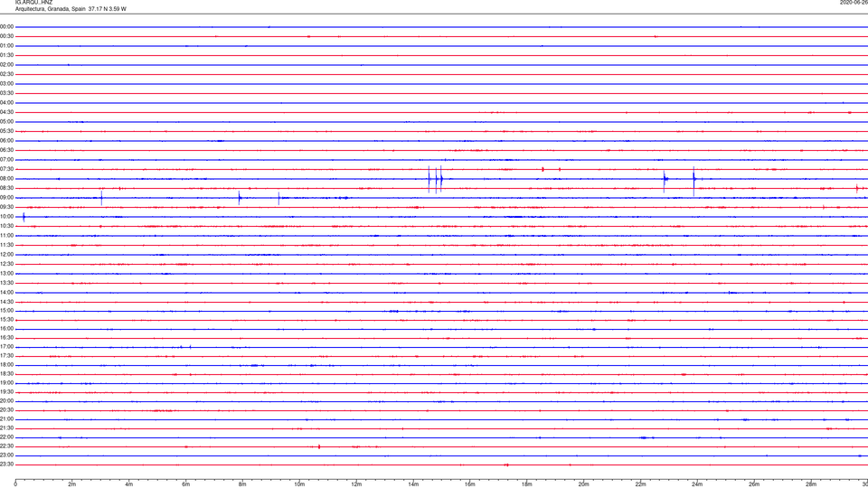Viewport: 868px width, 488px height.
Task: Click the 26m axis tick label
Action: [x=754, y=484]
